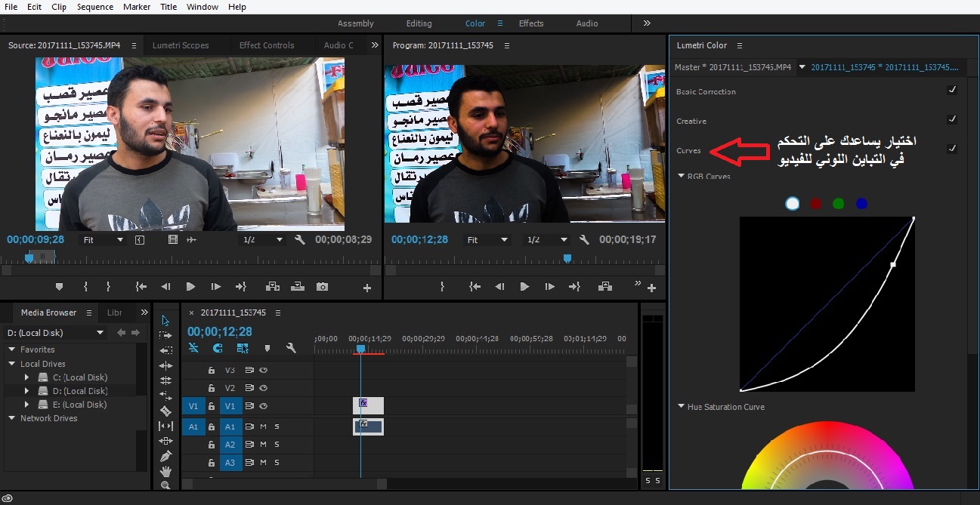This screenshot has height=505, width=980.
Task: Select the Slip tool
Action: pos(166,426)
